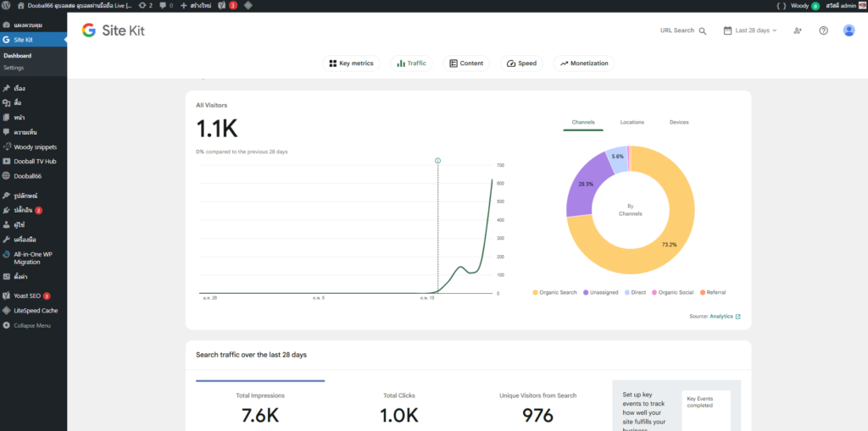Click the URL Search magnifier icon
This screenshot has height=431, width=868.
[x=702, y=30]
